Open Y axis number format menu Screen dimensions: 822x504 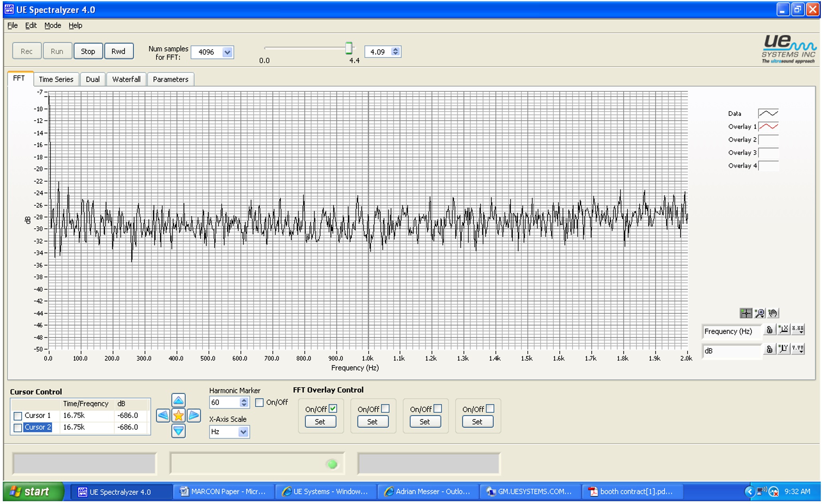798,349
